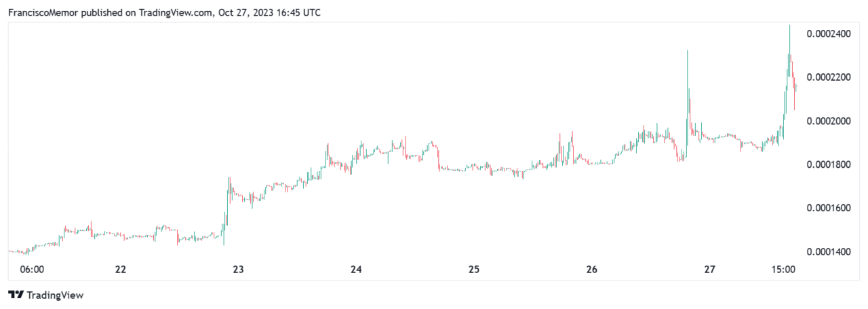Select the 22 date marker on time axis
868x309 pixels.
tap(121, 269)
